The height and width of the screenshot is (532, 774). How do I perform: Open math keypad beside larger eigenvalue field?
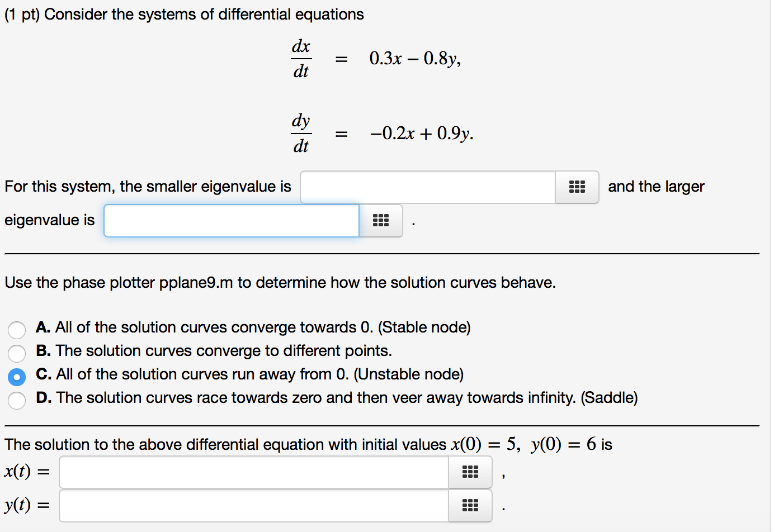(x=381, y=220)
